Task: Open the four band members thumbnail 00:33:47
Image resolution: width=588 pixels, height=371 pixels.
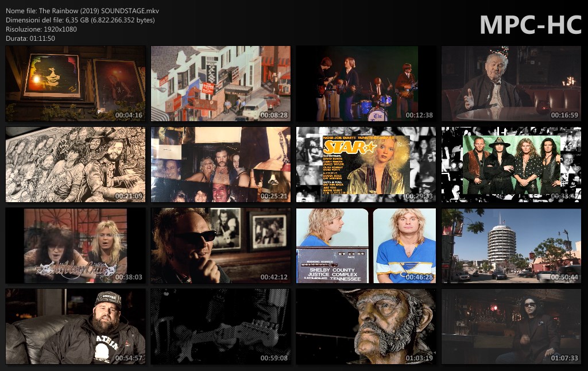Action: [511, 164]
